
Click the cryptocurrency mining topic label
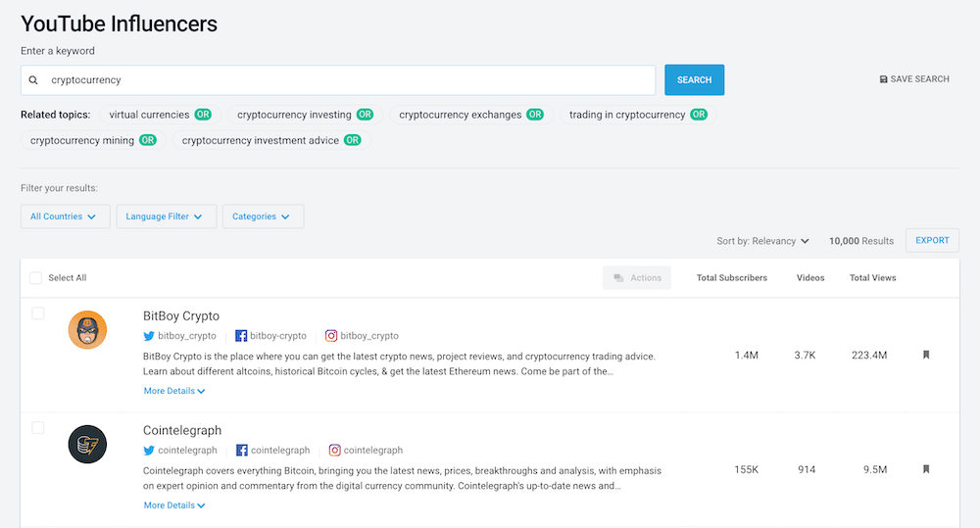point(82,140)
